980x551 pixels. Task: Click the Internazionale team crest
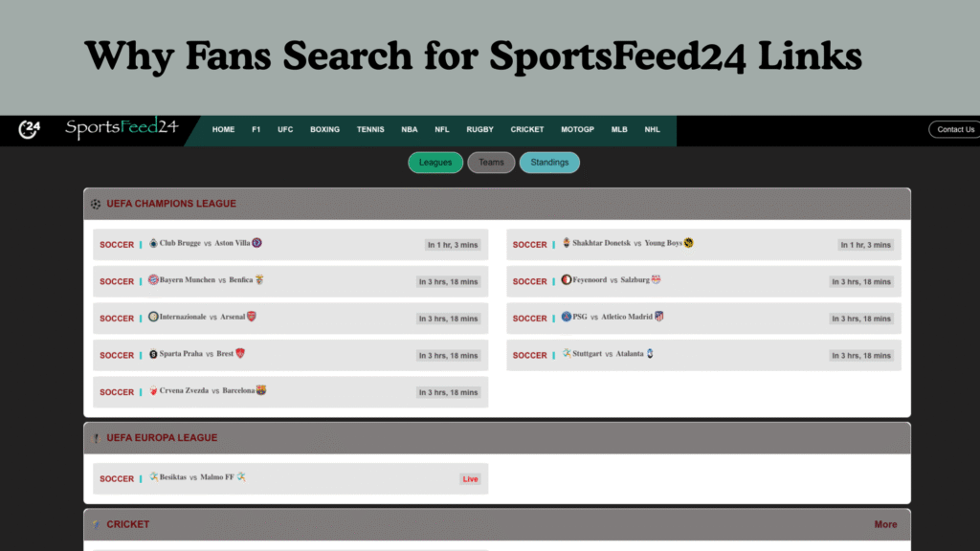pyautogui.click(x=153, y=317)
